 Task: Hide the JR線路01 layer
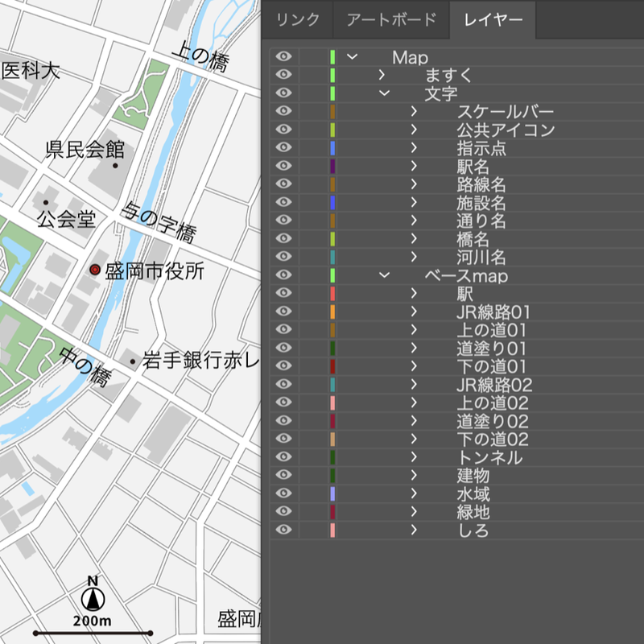[x=281, y=312]
